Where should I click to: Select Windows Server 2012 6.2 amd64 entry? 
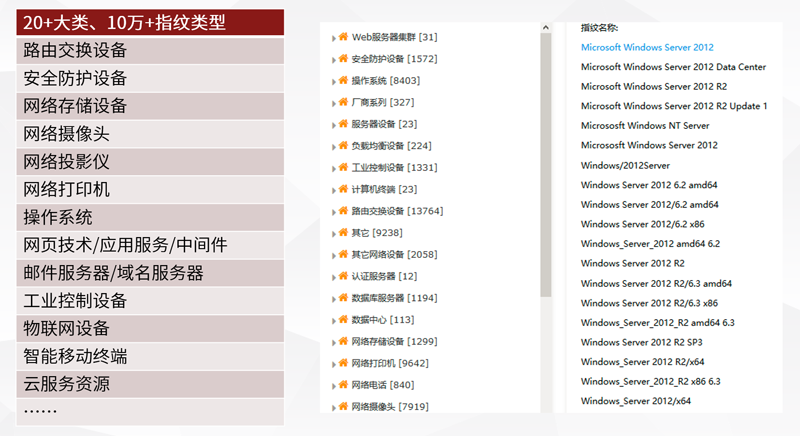[x=648, y=185]
